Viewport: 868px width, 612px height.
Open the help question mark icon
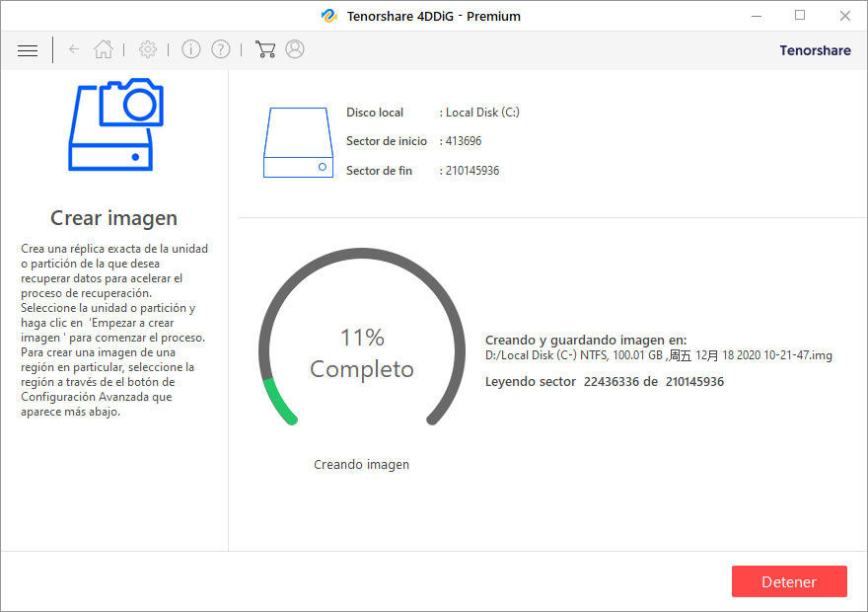(x=221, y=49)
